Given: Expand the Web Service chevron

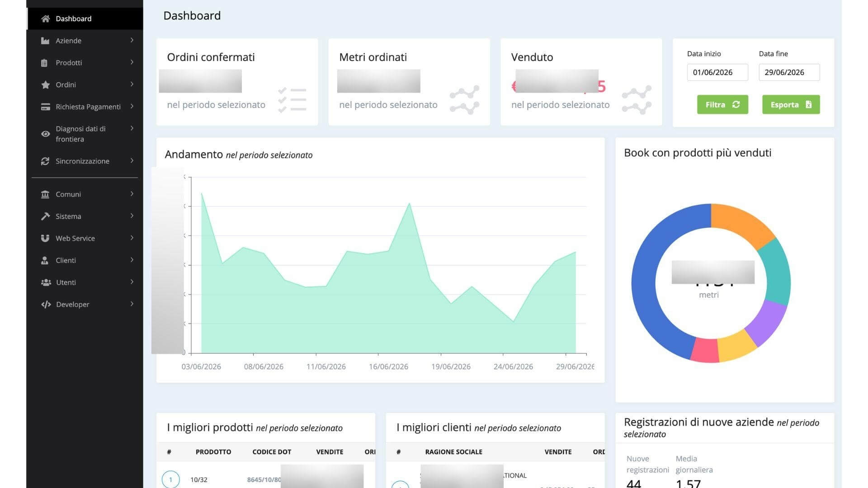Looking at the screenshot, I should point(132,238).
